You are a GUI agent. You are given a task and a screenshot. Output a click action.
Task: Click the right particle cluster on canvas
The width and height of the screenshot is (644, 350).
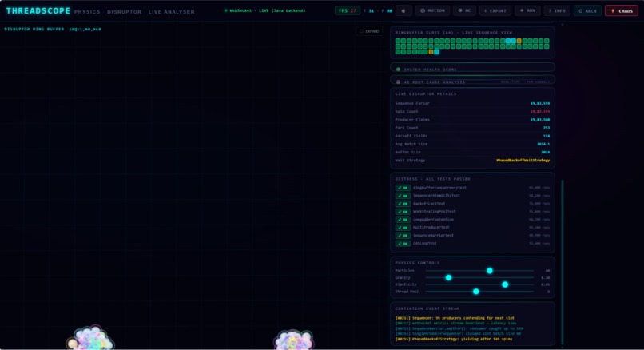coord(293,340)
